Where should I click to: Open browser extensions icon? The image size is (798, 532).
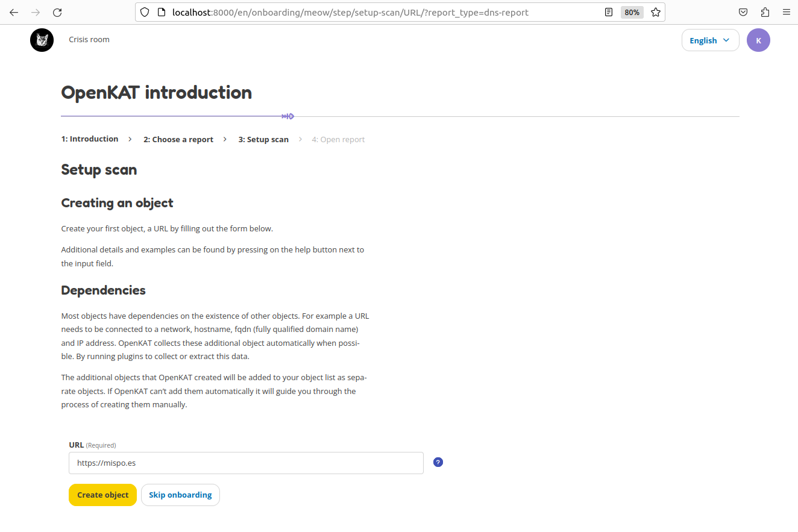(765, 12)
